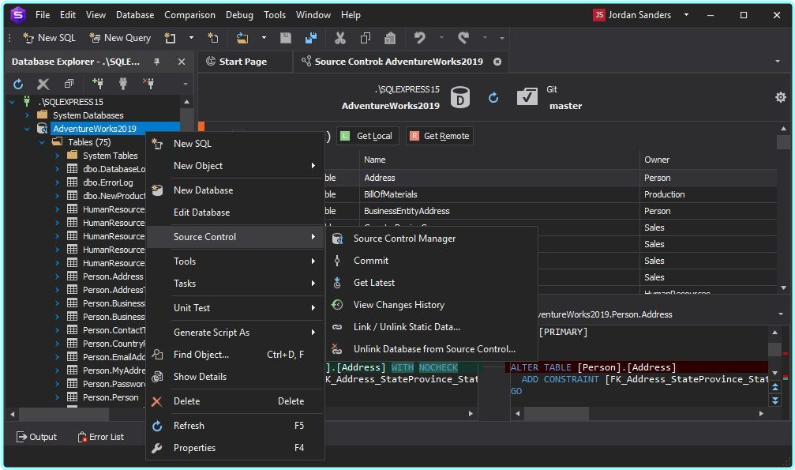Collapse the Tables (75) node

[42, 142]
